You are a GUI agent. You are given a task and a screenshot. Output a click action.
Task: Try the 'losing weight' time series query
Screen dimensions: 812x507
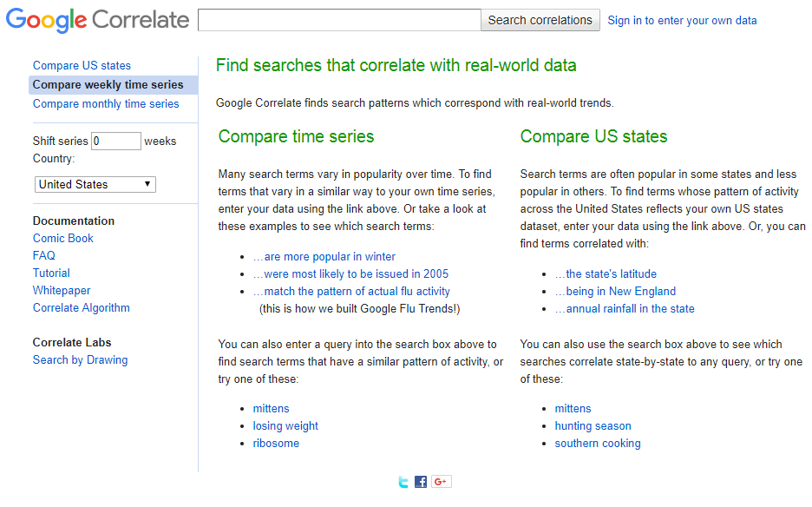[x=285, y=425]
